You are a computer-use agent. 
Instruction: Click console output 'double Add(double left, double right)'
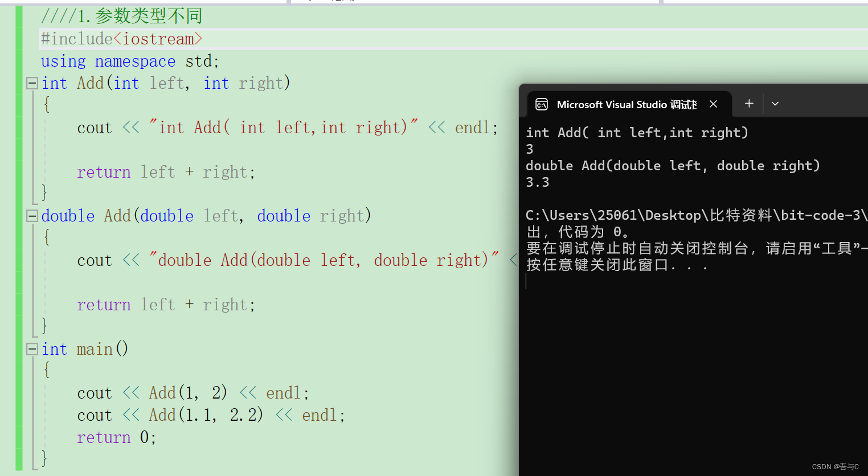[x=673, y=166]
